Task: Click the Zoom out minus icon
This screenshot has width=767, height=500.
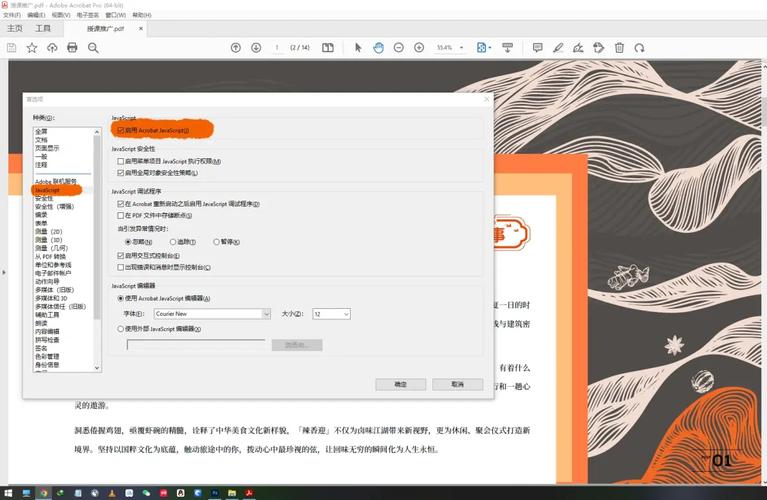Action: (399, 47)
